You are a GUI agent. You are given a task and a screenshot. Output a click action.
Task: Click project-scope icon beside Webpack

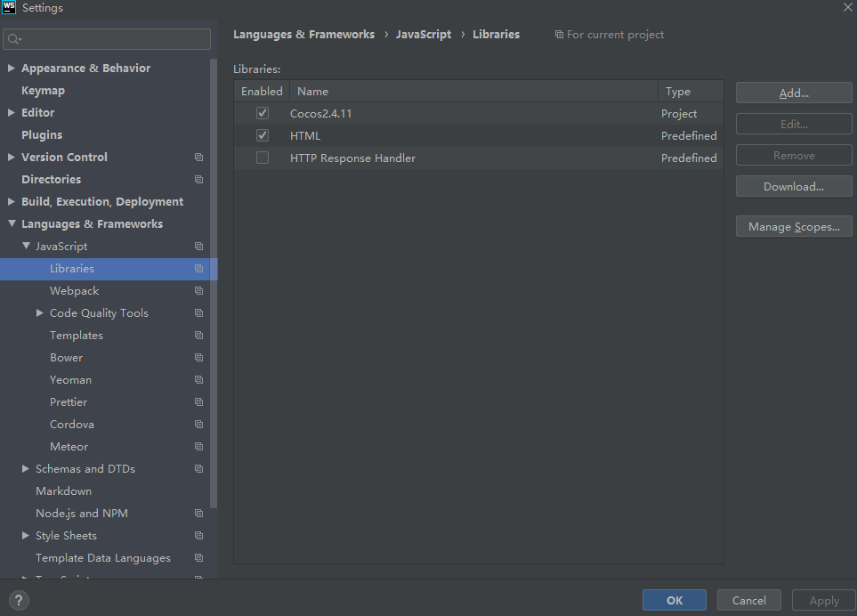(x=198, y=291)
